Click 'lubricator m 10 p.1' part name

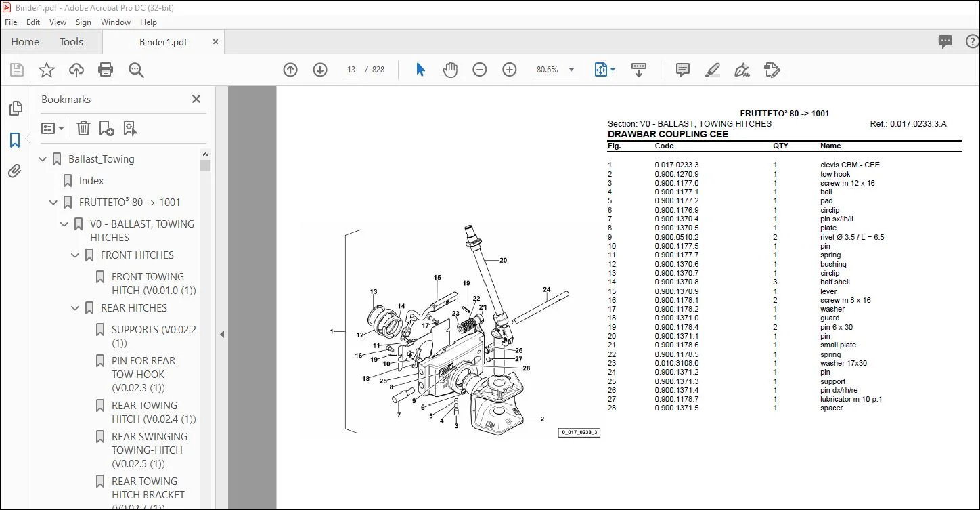click(x=851, y=399)
